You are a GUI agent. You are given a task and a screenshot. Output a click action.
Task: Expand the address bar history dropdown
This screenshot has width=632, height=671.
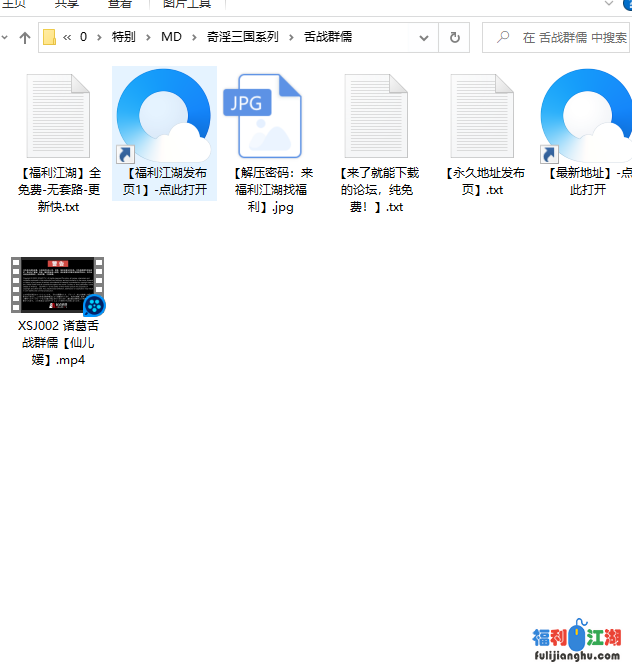(424, 38)
